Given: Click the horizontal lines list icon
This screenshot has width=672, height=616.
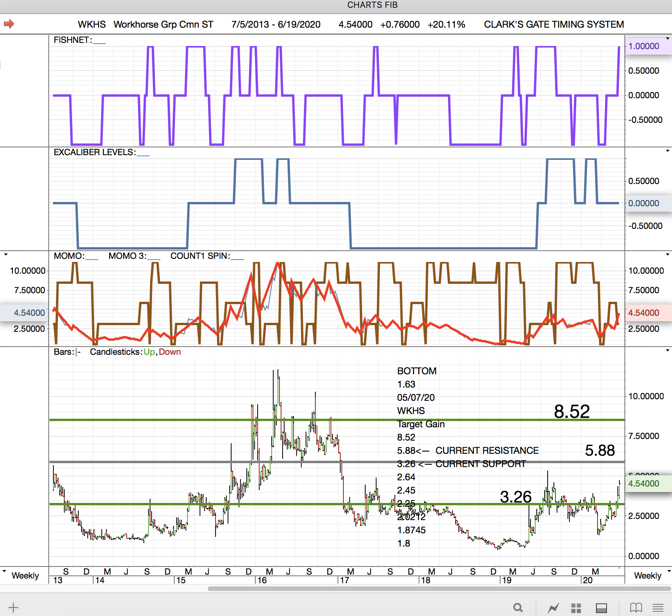Looking at the screenshot, I should (658, 607).
